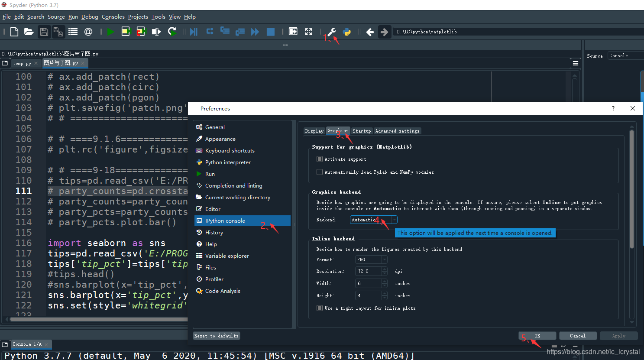Click the Resolution value field
The height and width of the screenshot is (360, 644).
368,271
